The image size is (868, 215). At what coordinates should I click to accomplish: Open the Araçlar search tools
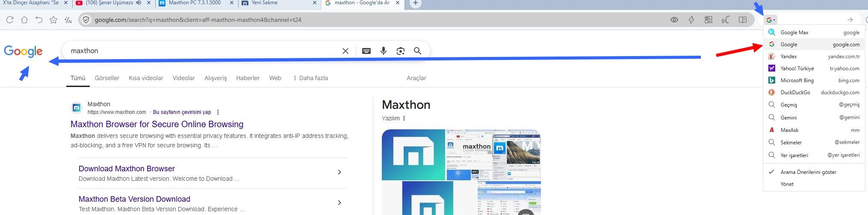coord(416,78)
